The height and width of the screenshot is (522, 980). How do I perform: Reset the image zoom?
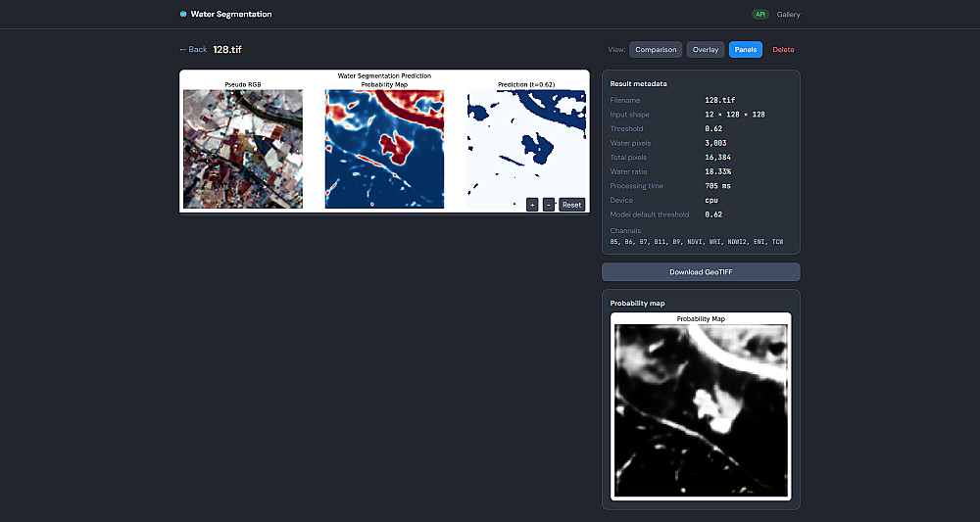tap(572, 205)
